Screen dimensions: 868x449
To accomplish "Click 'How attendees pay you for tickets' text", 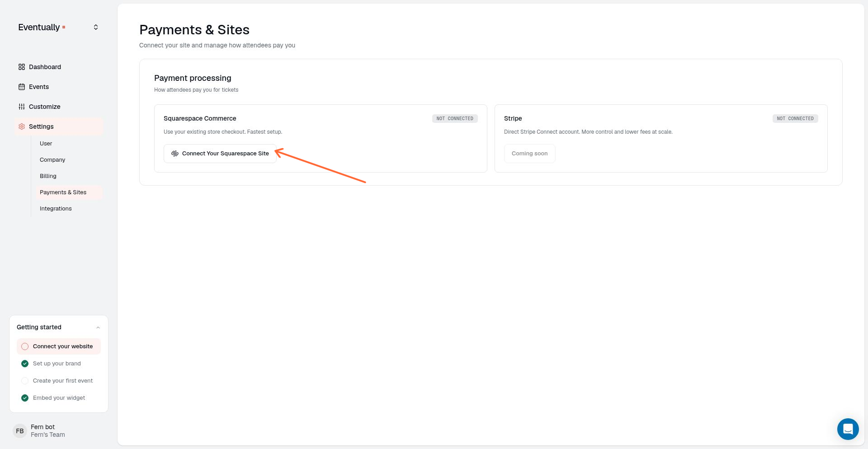I will point(196,90).
